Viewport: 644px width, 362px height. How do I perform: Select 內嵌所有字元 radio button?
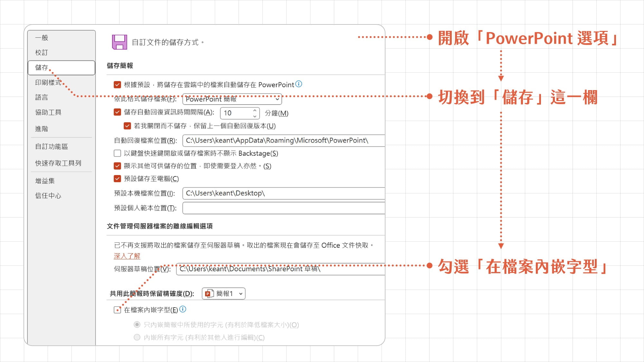point(137,337)
